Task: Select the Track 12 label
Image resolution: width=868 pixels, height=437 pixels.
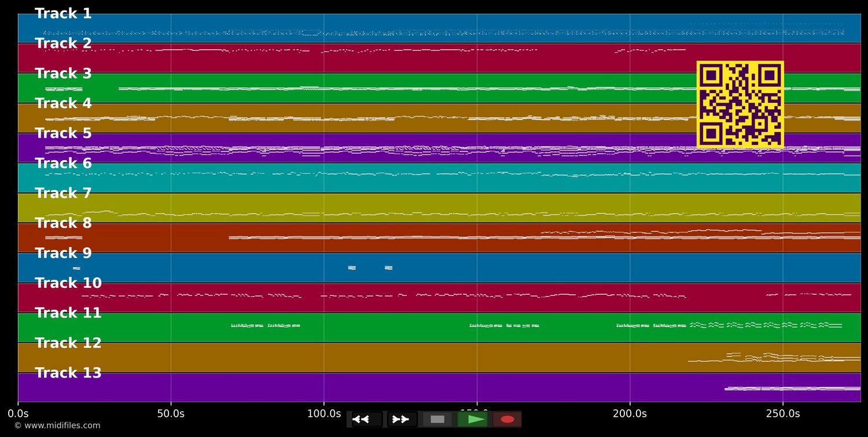Action: (68, 343)
